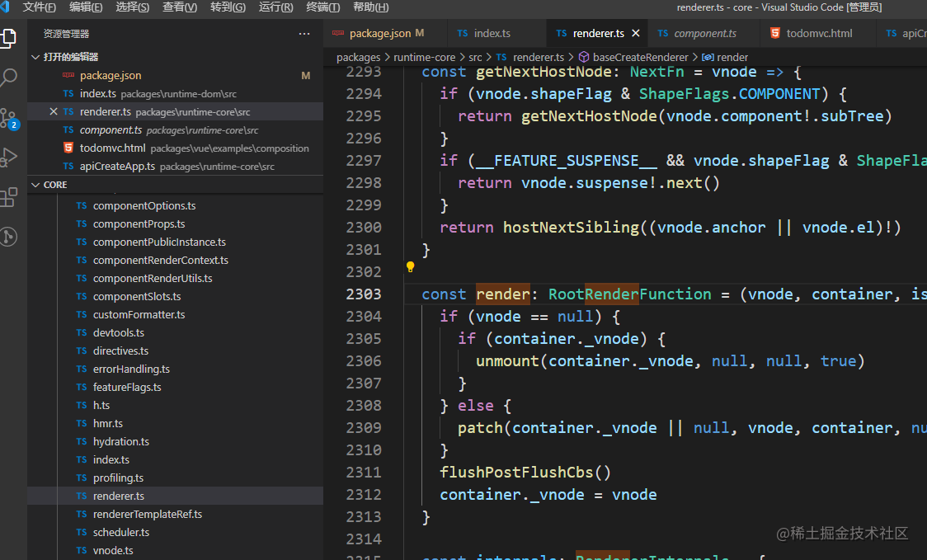Screen dimensions: 927x560
Task: Select todomvc.html in open editors
Action: pos(176,148)
